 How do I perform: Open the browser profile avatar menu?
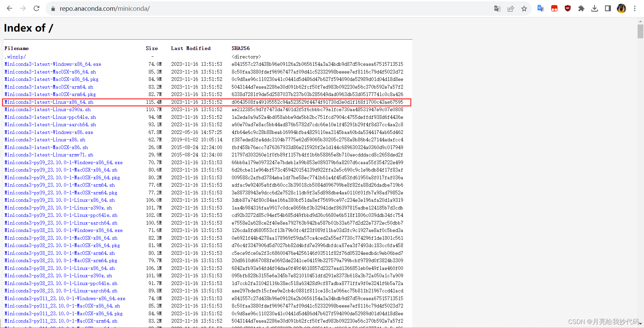tap(621, 8)
